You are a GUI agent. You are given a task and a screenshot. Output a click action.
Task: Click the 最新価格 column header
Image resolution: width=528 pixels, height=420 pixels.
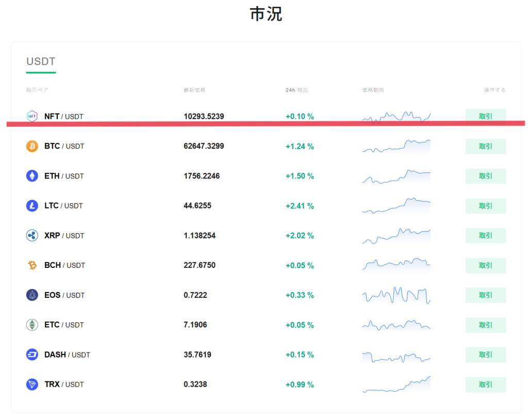[x=194, y=90]
